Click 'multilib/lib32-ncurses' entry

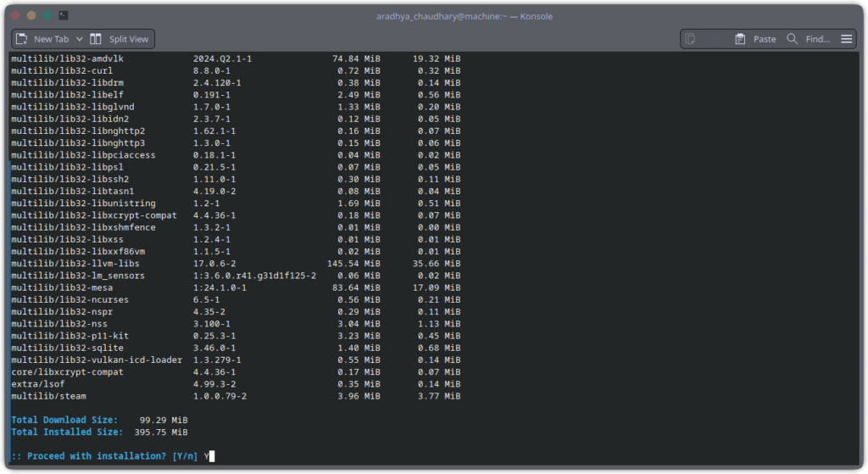pos(70,300)
